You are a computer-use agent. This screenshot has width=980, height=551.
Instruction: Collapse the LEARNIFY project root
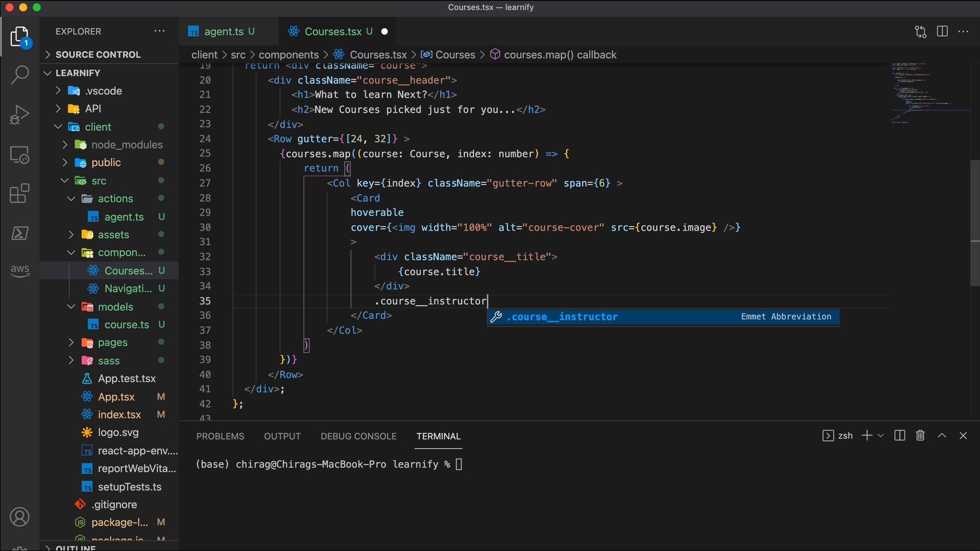[109, 73]
